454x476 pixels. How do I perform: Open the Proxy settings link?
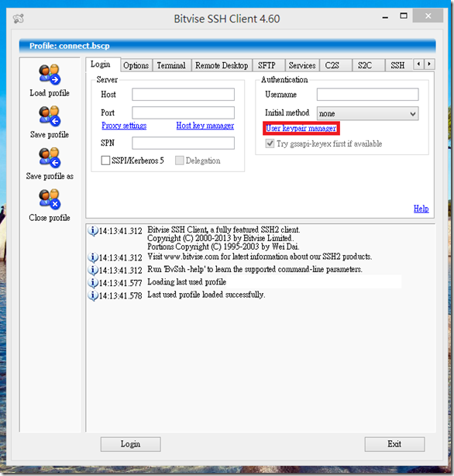[124, 126]
